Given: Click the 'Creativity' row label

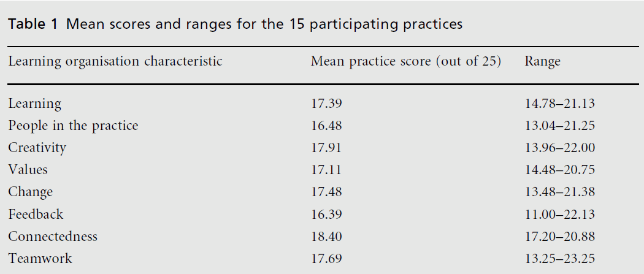Looking at the screenshot, I should (x=37, y=148).
